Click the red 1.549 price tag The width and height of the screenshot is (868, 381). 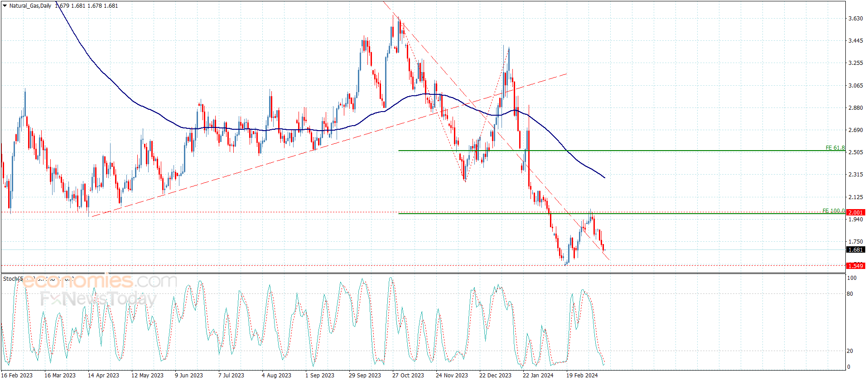[855, 266]
